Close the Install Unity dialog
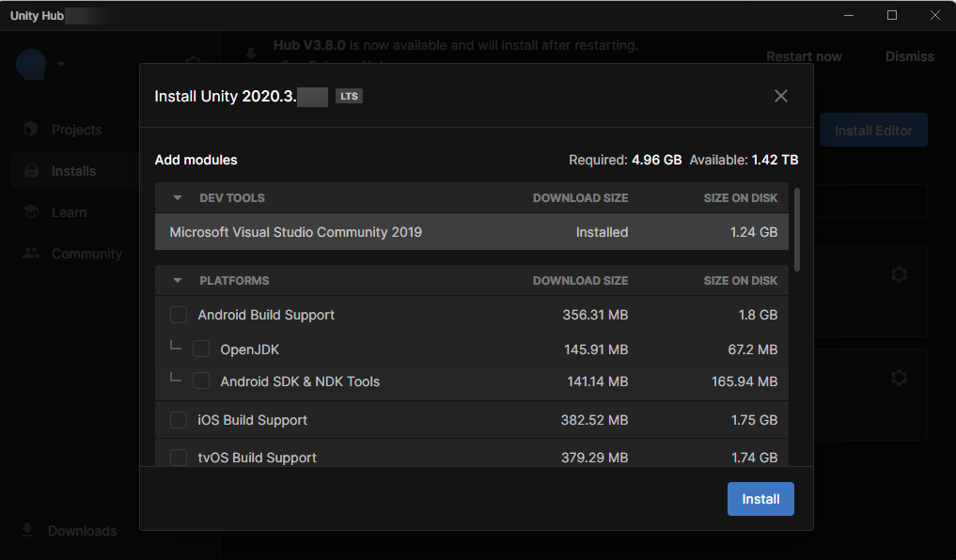Screen dimensions: 956x560 pos(780,96)
